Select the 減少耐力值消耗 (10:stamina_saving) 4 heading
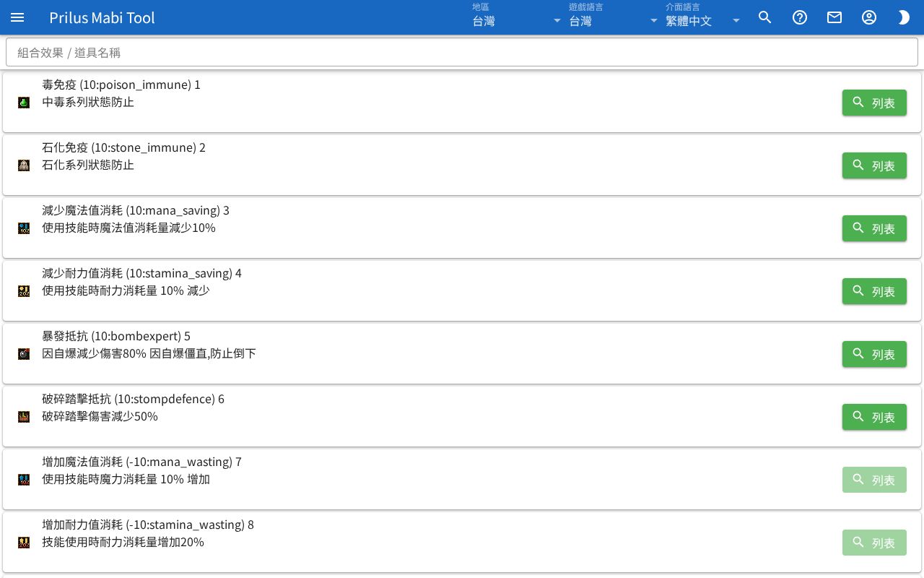Viewport: 924px width, 578px height. tap(142, 273)
